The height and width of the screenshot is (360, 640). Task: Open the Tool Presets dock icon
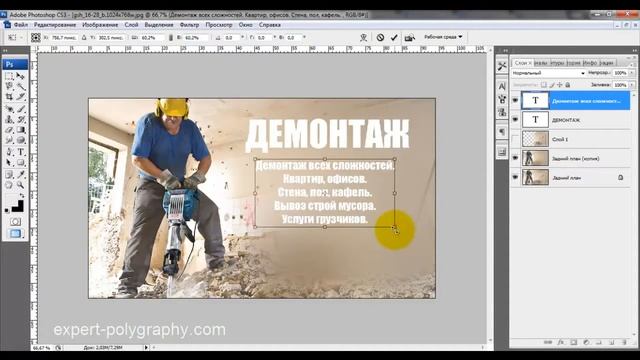(x=502, y=66)
